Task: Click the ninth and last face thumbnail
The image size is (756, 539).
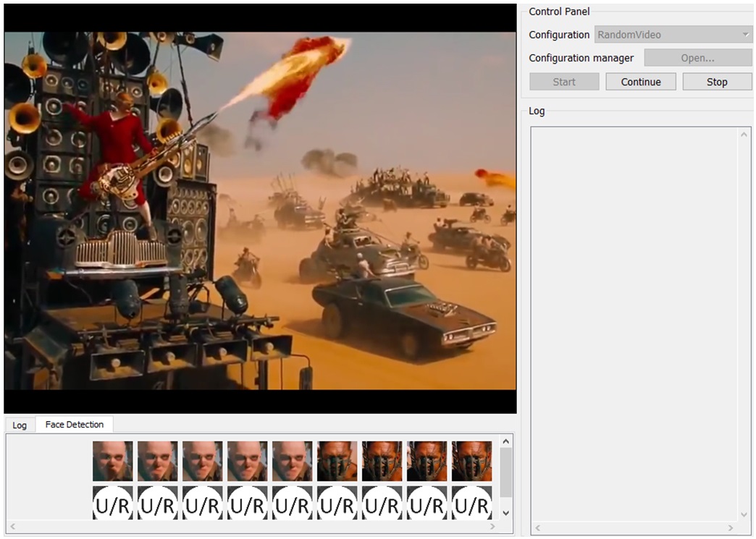Action: [x=471, y=461]
